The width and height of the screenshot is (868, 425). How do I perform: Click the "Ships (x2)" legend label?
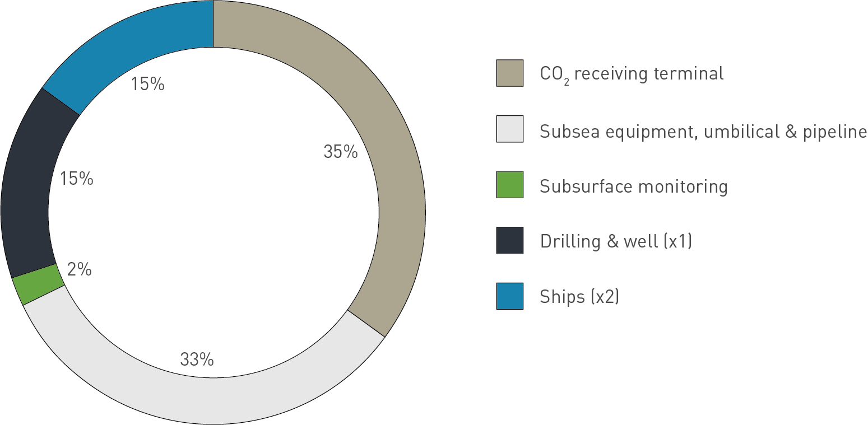(x=579, y=296)
